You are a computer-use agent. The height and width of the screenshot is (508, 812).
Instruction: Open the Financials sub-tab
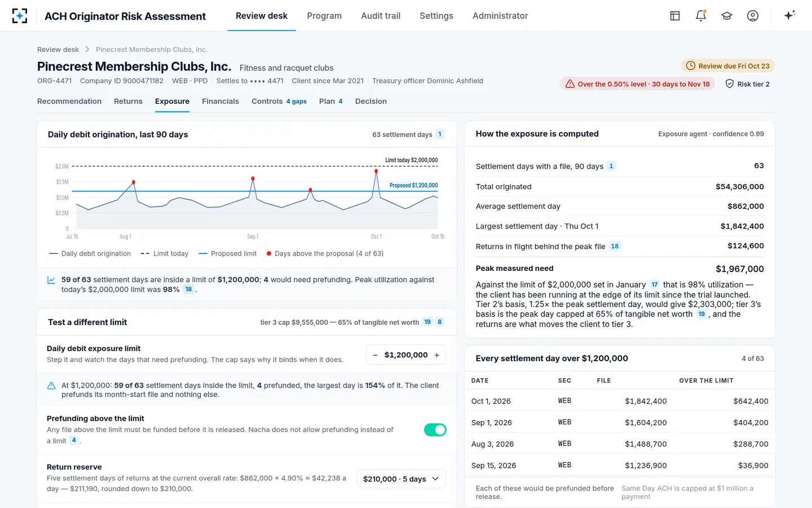(220, 102)
